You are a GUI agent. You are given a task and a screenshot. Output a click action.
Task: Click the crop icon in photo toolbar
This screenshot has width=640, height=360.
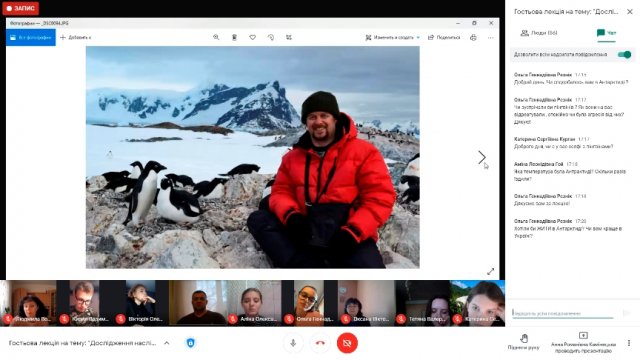click(x=289, y=37)
